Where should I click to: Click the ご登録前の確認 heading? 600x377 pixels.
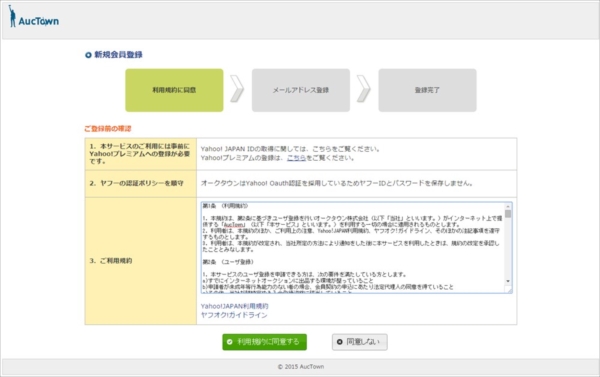pyautogui.click(x=108, y=129)
